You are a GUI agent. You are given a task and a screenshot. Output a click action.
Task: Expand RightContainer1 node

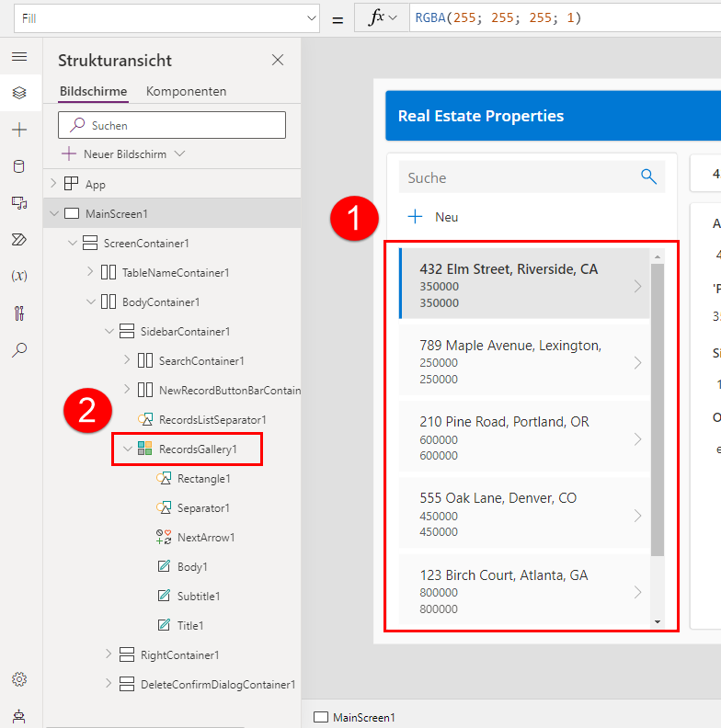[109, 654]
